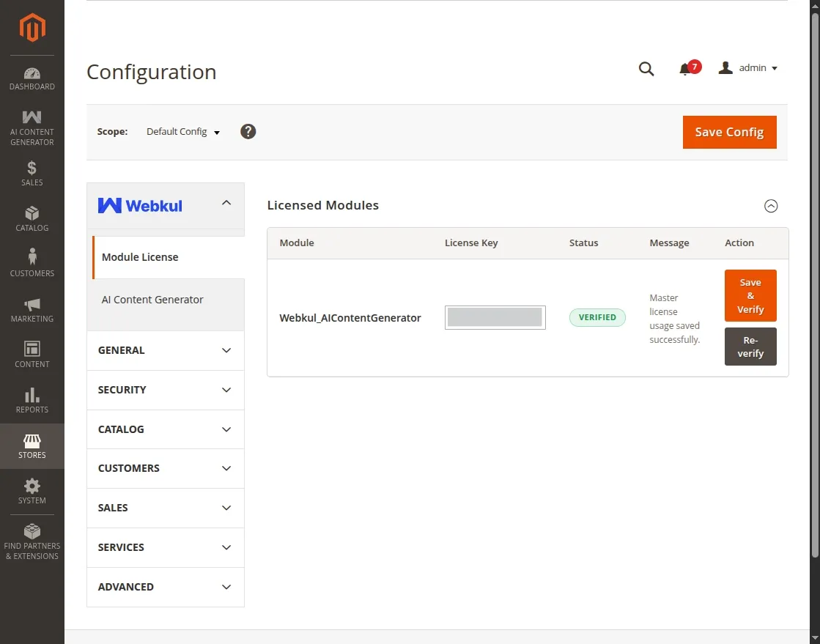Expand the ADVANCED config section
This screenshot has width=820, height=644.
(166, 587)
